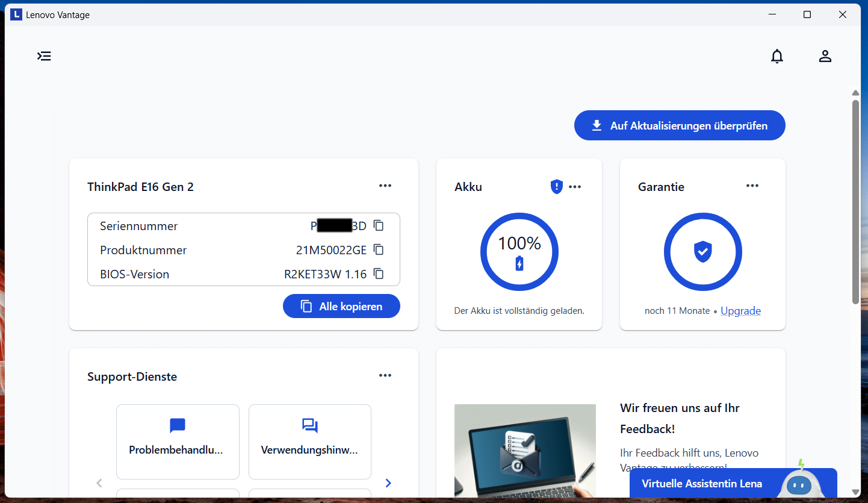The image size is (868, 503).
Task: Go to previous Support-Dienste items with left arrow
Action: coord(100,483)
